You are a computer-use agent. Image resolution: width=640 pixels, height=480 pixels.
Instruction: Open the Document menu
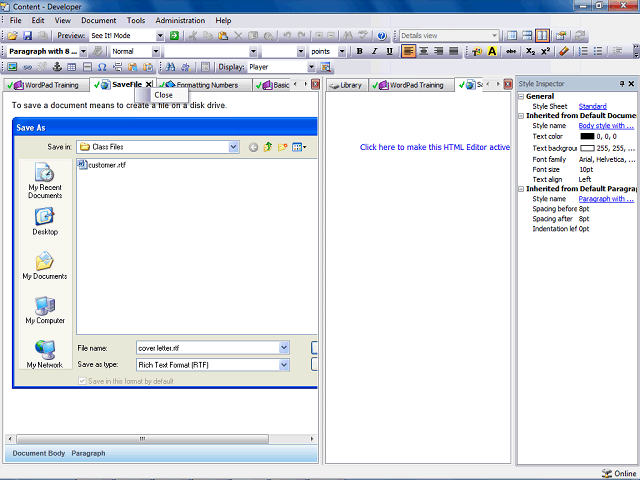coord(98,20)
